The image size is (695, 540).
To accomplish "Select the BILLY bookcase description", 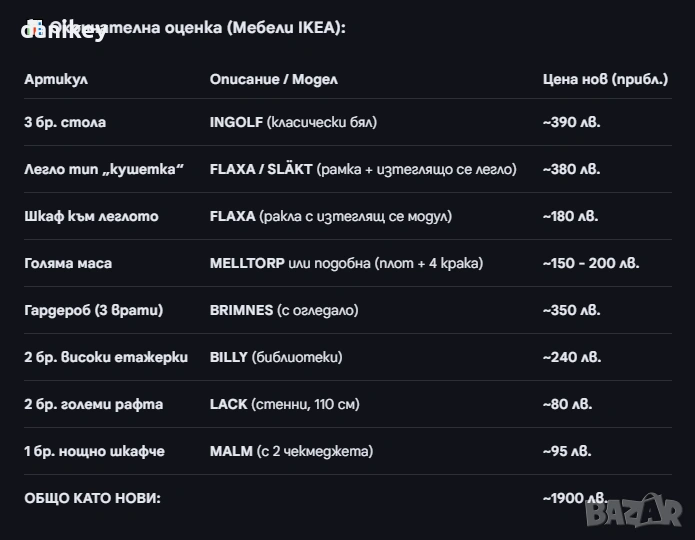I will 276,357.
